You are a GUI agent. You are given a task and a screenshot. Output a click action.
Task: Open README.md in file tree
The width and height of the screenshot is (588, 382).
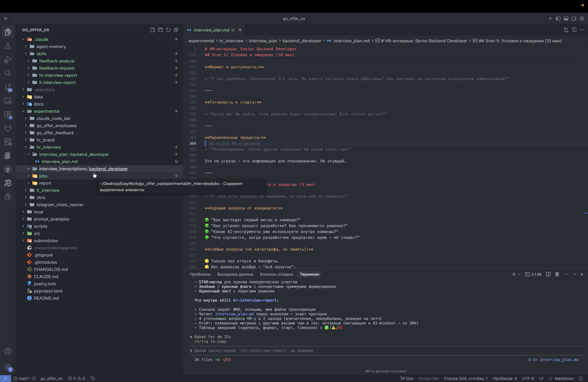[x=46, y=298]
